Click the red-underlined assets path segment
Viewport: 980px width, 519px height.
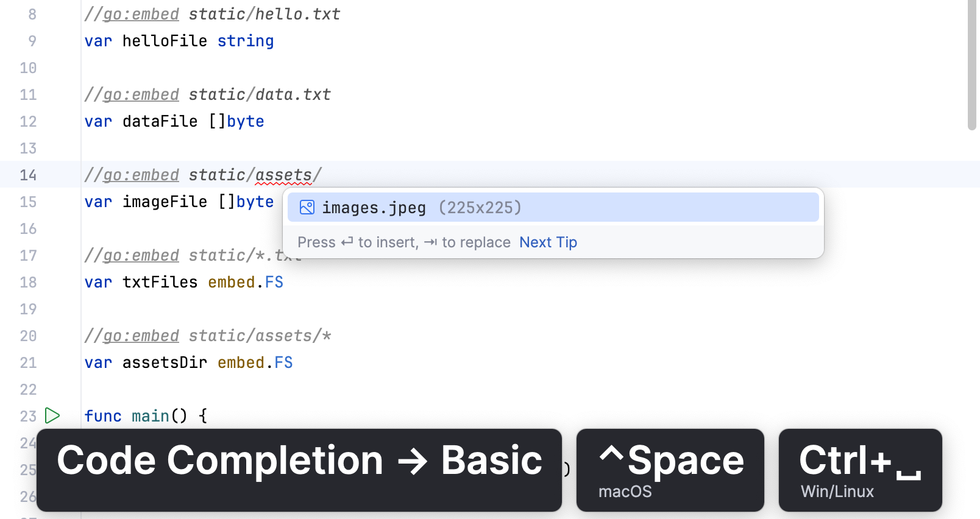click(x=283, y=175)
